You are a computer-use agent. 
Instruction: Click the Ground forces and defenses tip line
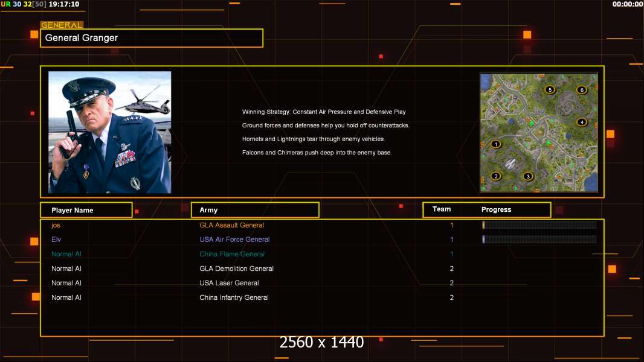pyautogui.click(x=325, y=125)
